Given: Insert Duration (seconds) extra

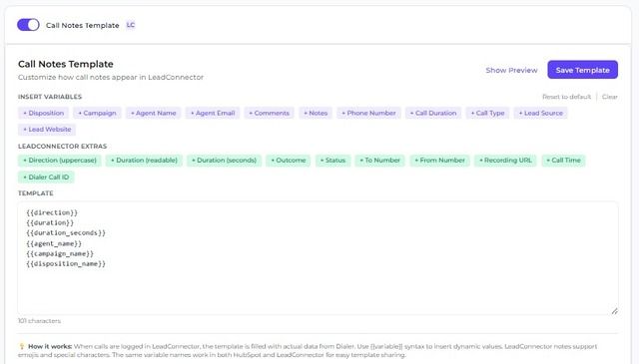Looking at the screenshot, I should pos(224,160).
